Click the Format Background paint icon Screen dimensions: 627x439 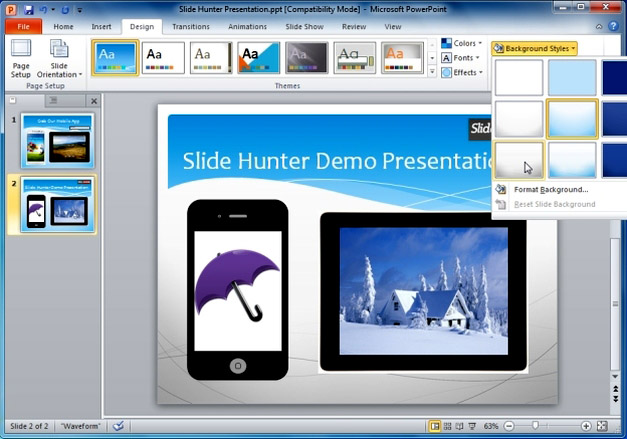click(501, 190)
